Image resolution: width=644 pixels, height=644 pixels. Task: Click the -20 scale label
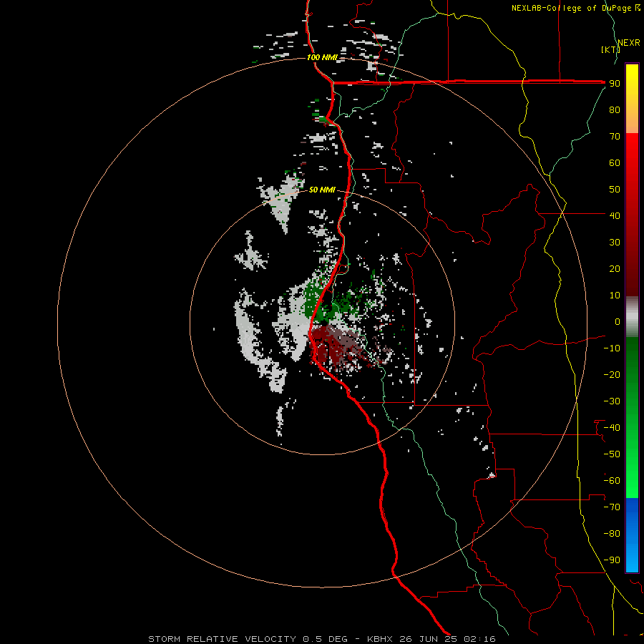[x=612, y=375]
